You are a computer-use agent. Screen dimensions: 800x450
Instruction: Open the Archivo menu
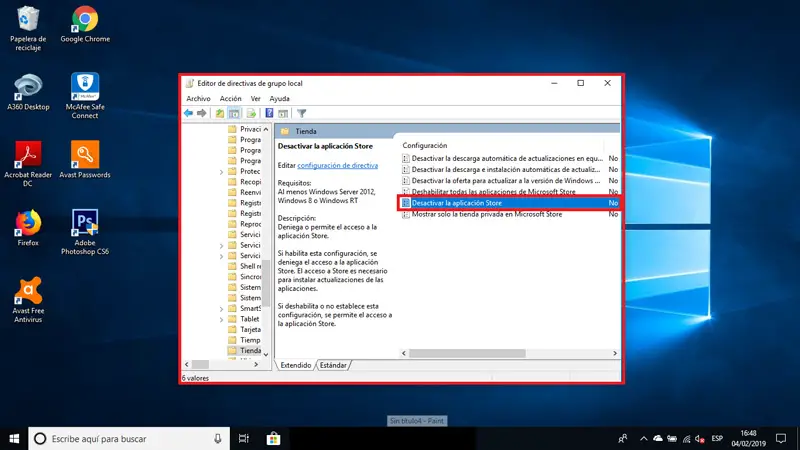coord(198,99)
